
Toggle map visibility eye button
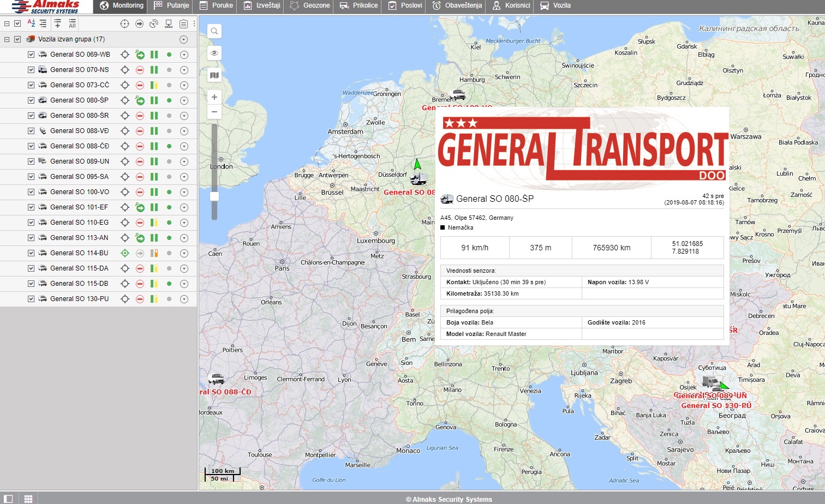pos(214,53)
